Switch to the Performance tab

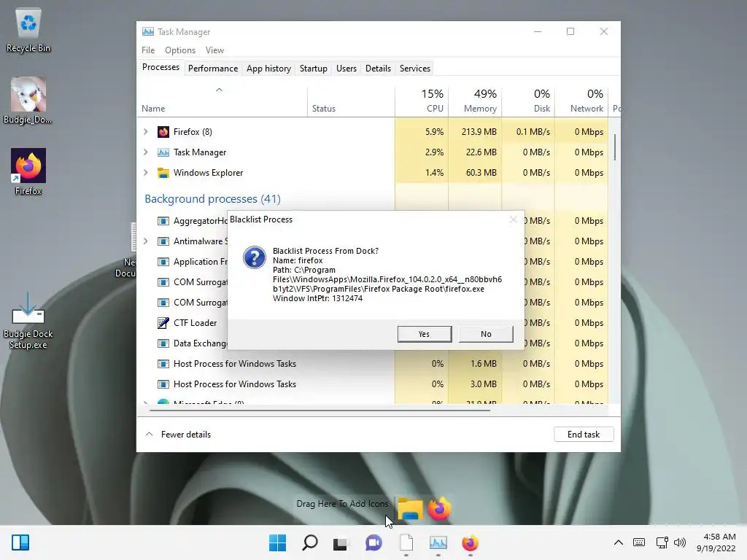pos(213,69)
